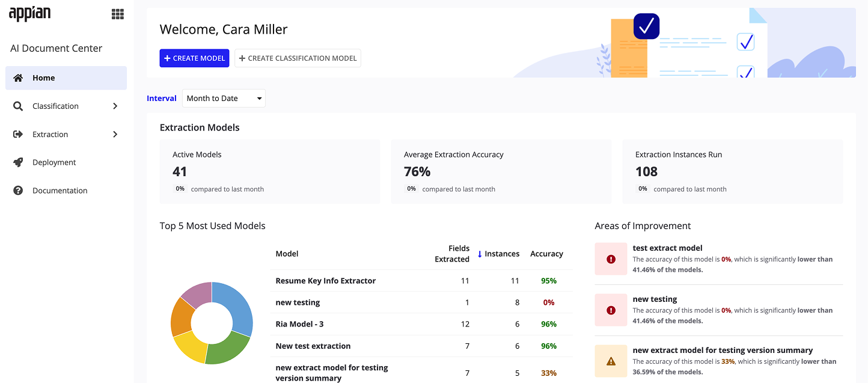Click the 33% accuracy in the summary model row
868x383 pixels.
(549, 373)
